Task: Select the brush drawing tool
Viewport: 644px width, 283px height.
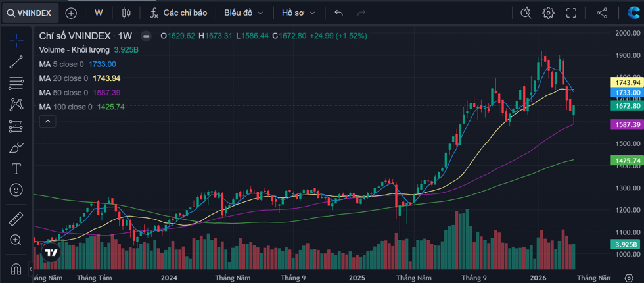Action: 16,147
